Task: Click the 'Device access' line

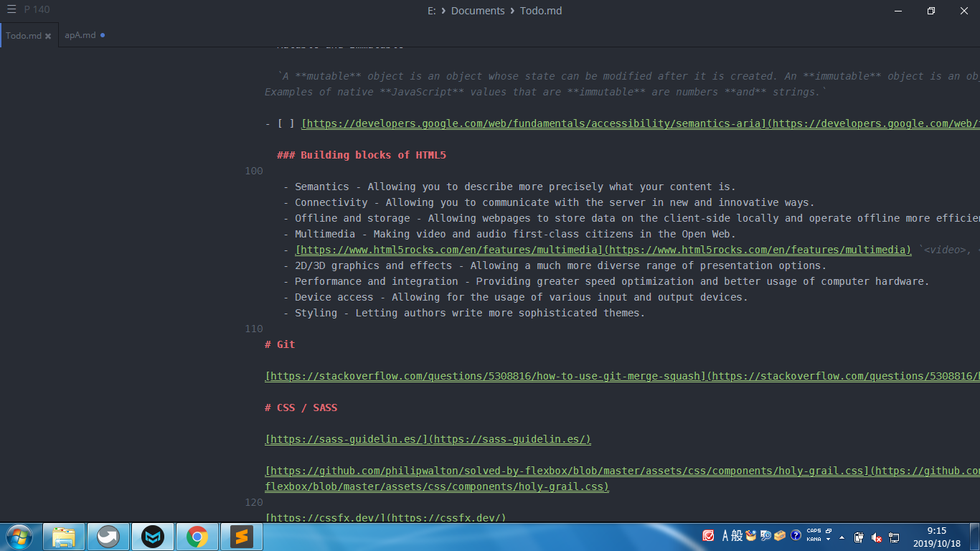Action: coord(515,297)
